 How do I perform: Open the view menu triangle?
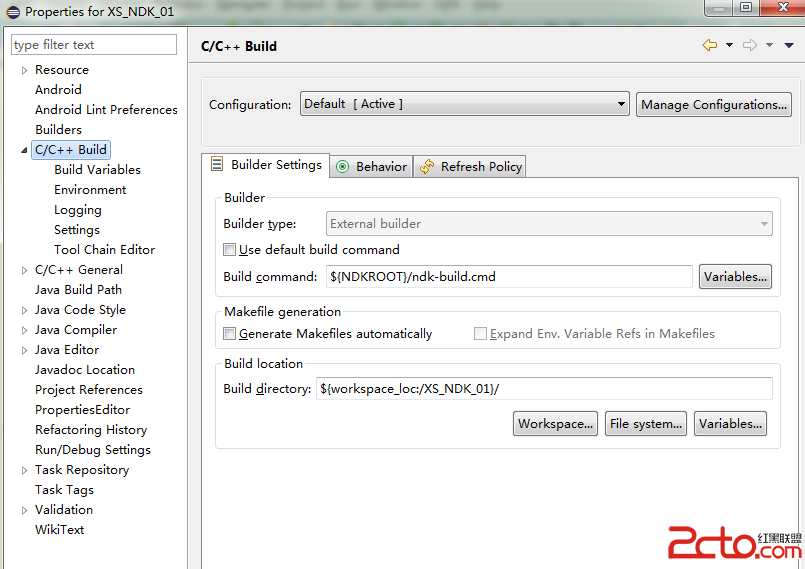(x=789, y=46)
